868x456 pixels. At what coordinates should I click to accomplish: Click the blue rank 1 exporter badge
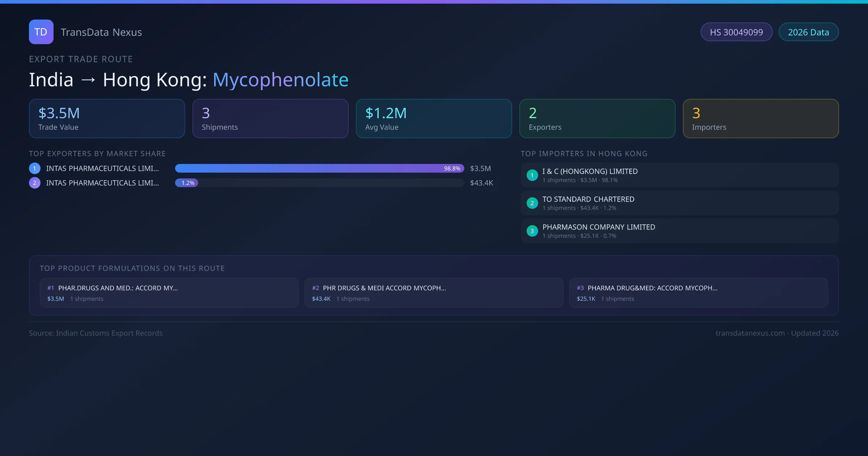[35, 168]
